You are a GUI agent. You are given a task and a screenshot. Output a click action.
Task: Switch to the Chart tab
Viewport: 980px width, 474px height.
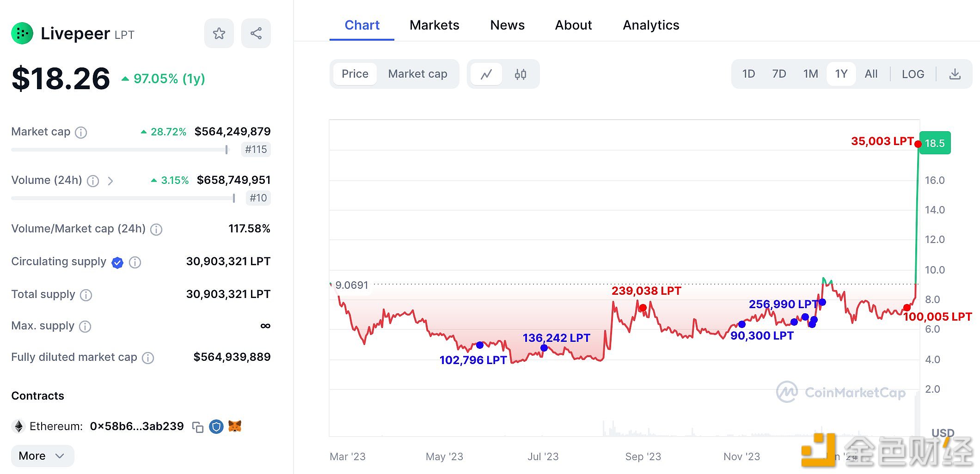pos(362,25)
